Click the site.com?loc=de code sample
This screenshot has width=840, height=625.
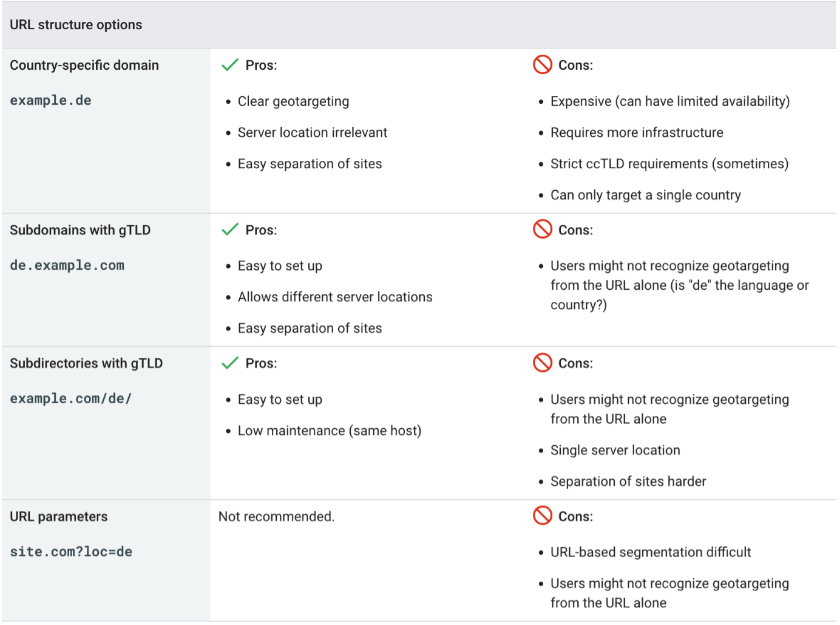coord(71,552)
